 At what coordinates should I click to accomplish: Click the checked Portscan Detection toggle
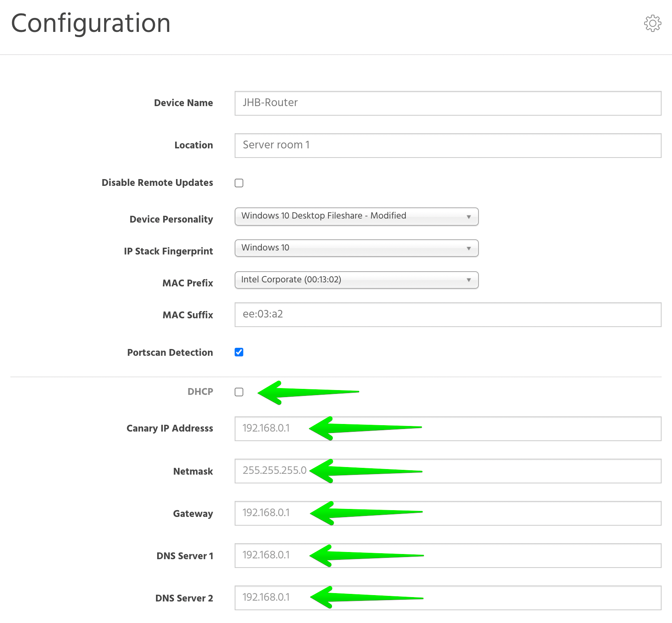click(x=239, y=352)
